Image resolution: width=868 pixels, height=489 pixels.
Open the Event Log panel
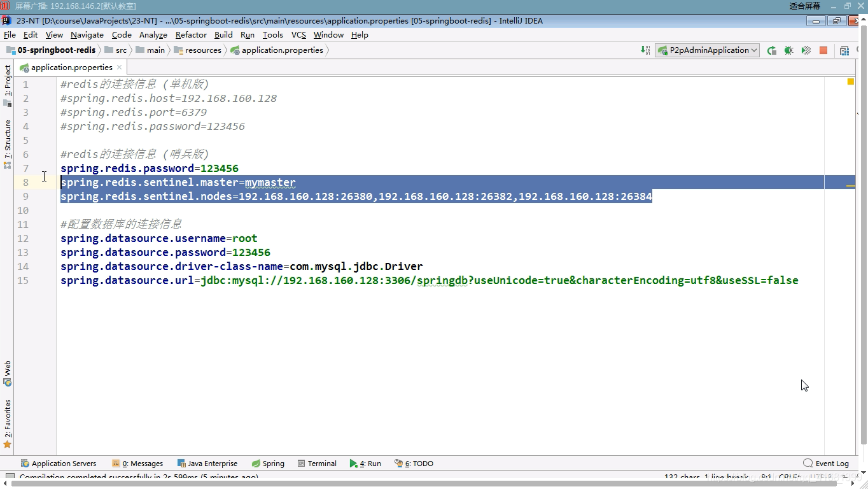[826, 464]
